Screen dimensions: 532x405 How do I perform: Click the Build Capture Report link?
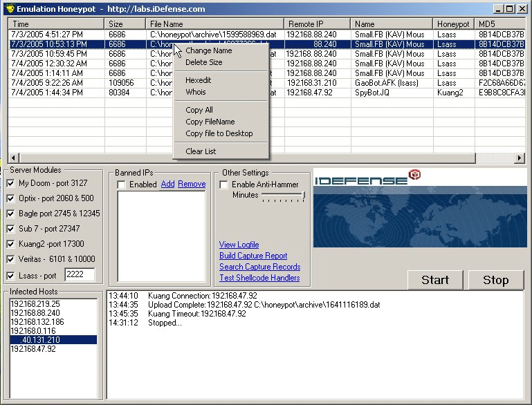click(253, 256)
